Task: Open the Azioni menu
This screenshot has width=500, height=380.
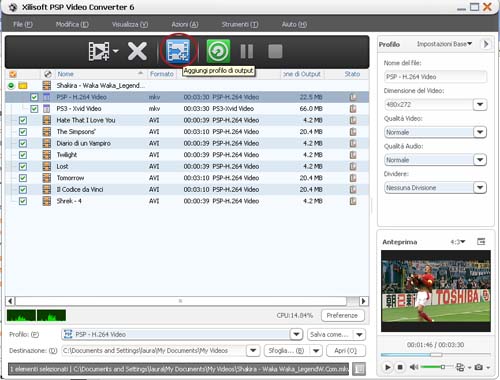Action: click(185, 24)
